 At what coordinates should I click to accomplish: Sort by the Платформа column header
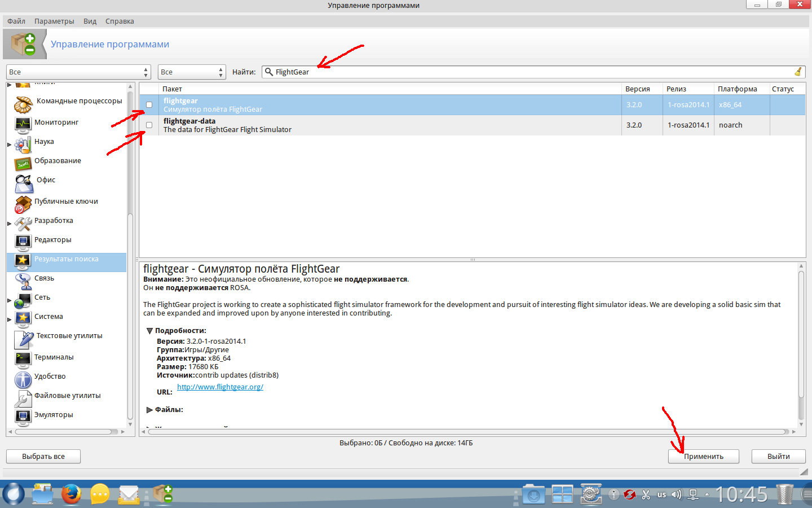pos(742,89)
